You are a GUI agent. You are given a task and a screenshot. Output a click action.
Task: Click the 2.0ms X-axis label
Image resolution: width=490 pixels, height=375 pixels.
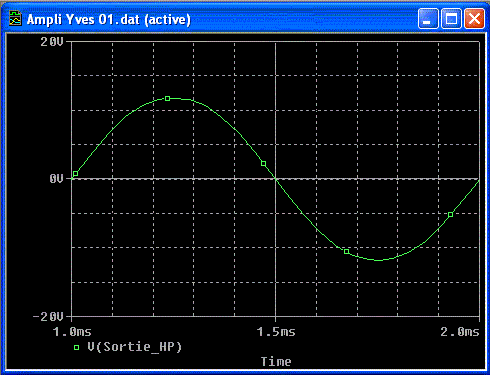point(460,332)
